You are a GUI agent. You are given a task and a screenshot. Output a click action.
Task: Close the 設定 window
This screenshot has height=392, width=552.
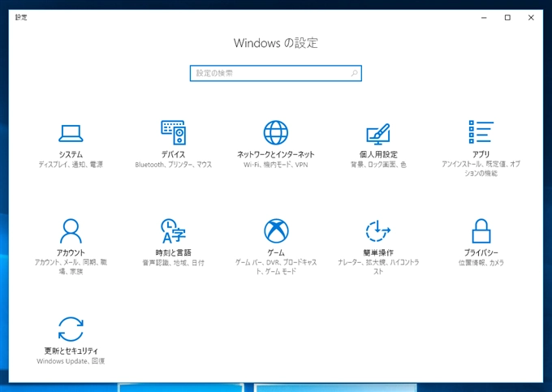pos(531,18)
